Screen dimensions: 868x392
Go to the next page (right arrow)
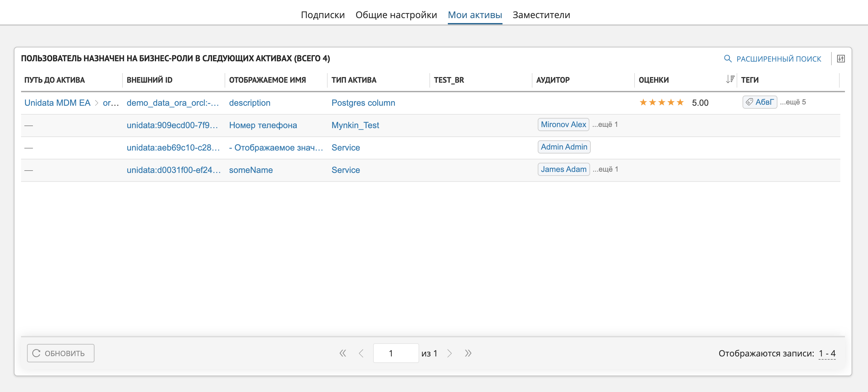449,353
